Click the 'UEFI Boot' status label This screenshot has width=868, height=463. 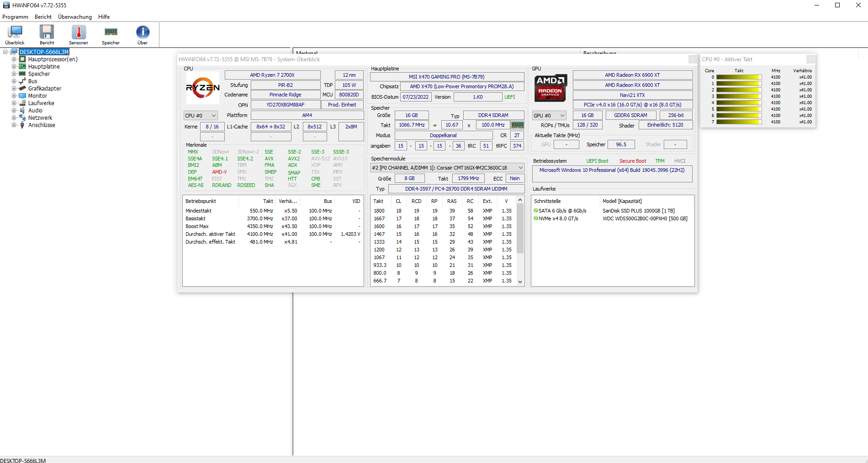598,161
